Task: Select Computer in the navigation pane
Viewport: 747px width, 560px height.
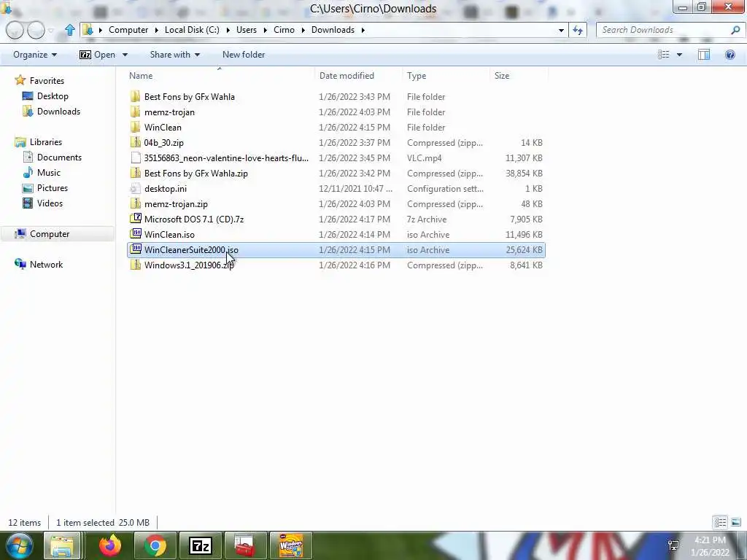Action: pos(50,234)
